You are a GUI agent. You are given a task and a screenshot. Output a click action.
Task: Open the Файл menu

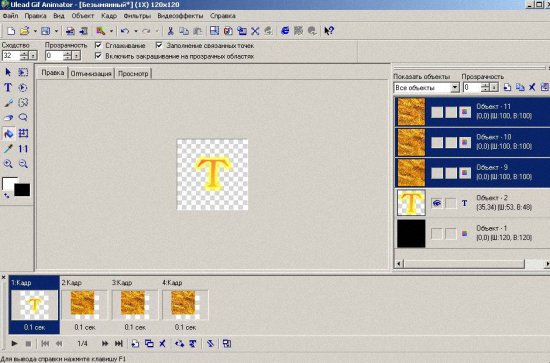pyautogui.click(x=10, y=16)
